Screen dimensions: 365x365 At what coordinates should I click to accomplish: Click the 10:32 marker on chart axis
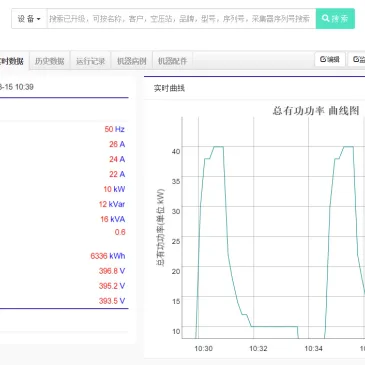[258, 349]
